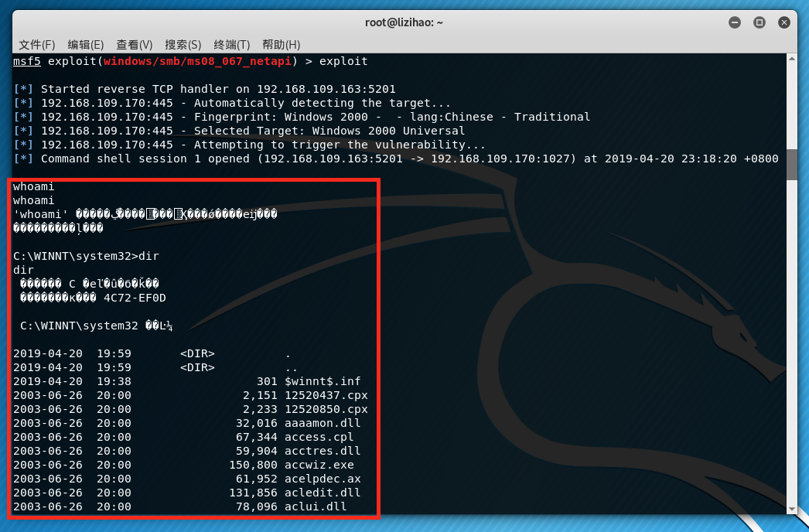
Task: Click the 'Automatically detecting the target...' line
Action: (232, 103)
